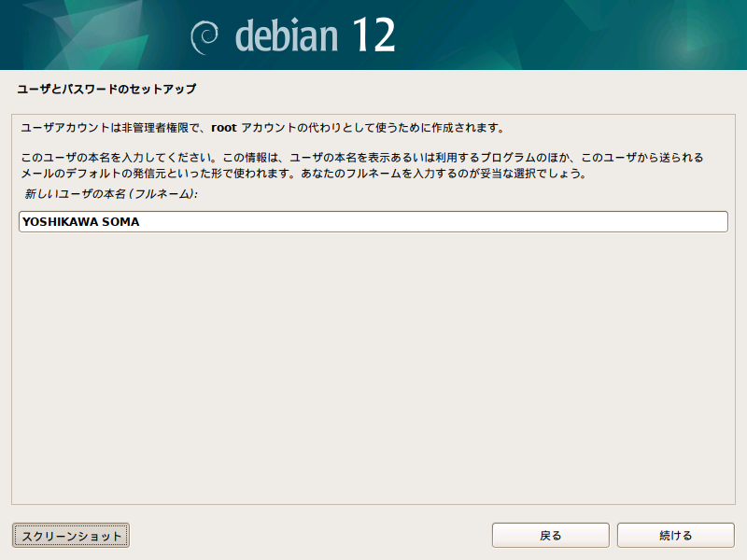Continue with the 続ける button

point(675,536)
